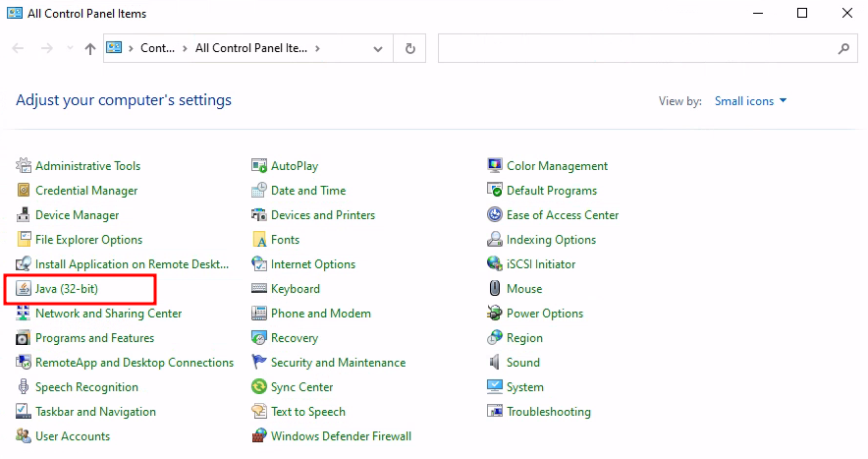Click the Windows Defender Firewall icon

(259, 436)
